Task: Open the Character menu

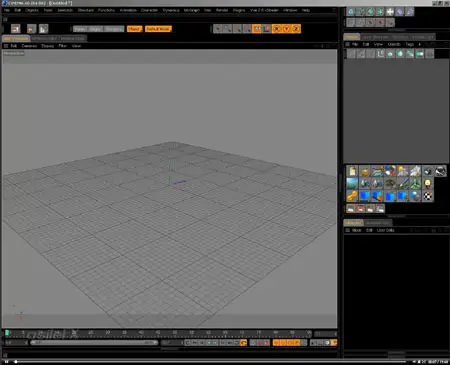Action: (x=149, y=10)
